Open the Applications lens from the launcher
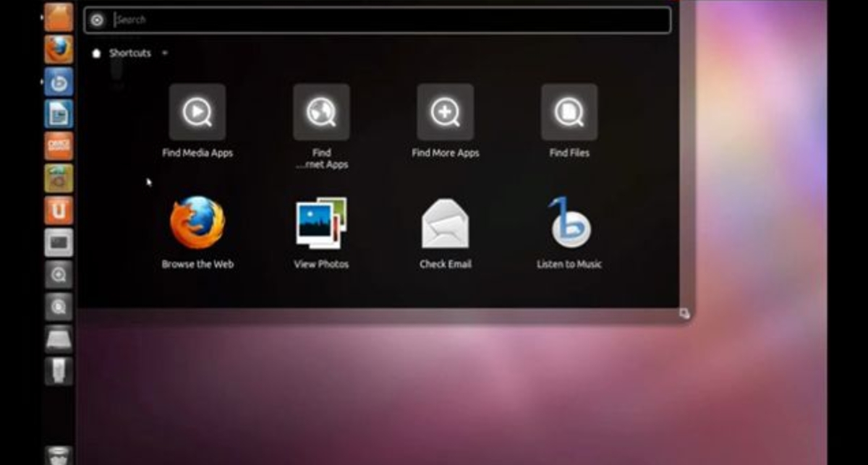The width and height of the screenshot is (868, 465). pos(58,276)
